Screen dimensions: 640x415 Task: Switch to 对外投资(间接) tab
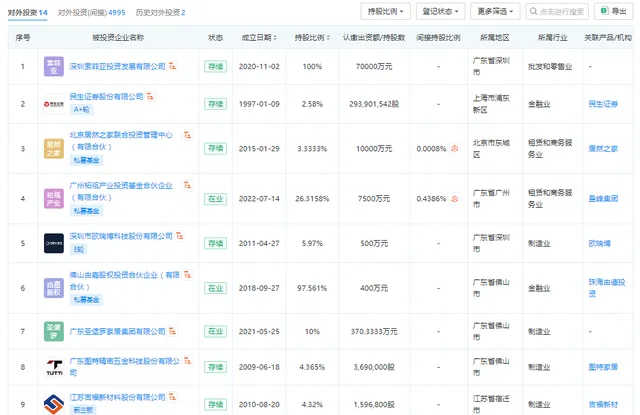pyautogui.click(x=105, y=11)
